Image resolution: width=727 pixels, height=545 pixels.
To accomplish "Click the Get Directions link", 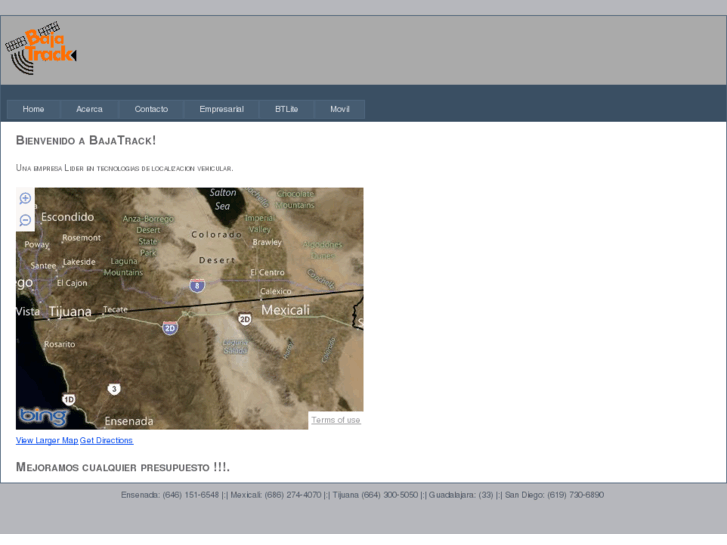I will [x=106, y=441].
